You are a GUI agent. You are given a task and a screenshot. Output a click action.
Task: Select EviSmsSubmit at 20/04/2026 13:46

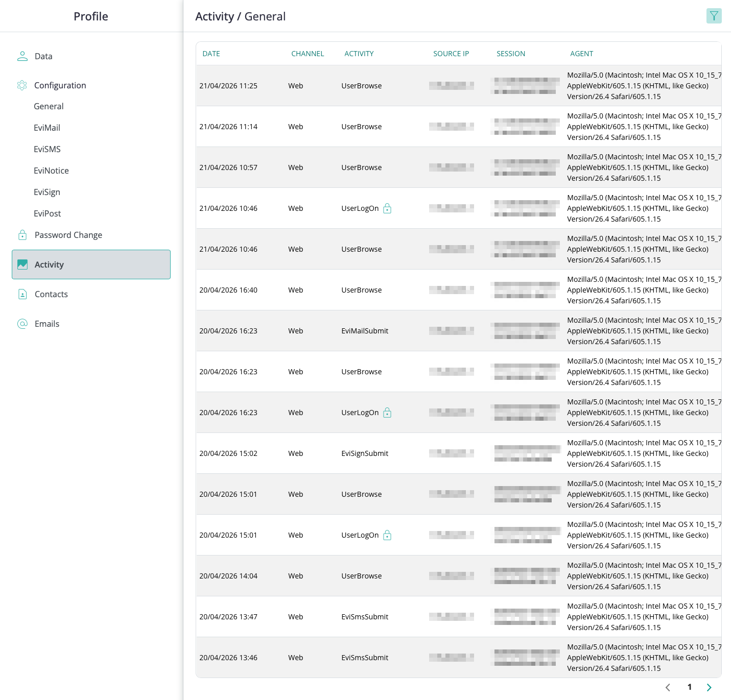tap(365, 658)
